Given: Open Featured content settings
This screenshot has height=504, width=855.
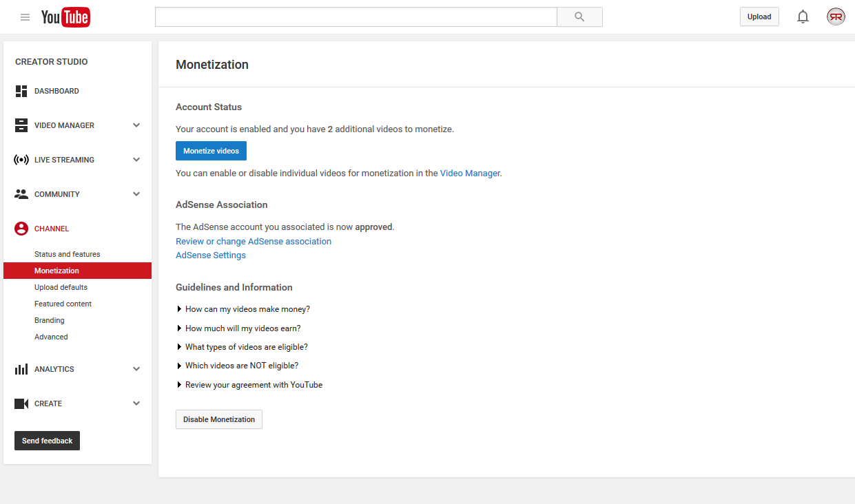Looking at the screenshot, I should (x=63, y=304).
